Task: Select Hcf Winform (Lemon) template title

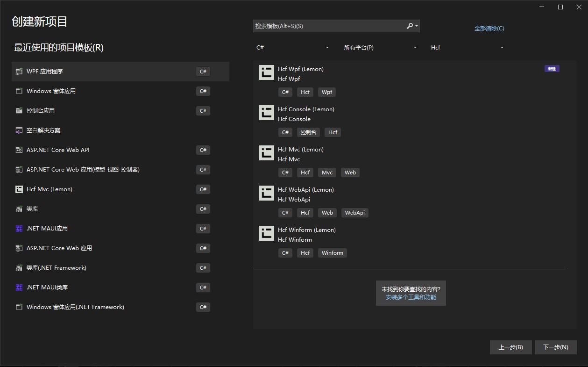Action: [x=307, y=230]
